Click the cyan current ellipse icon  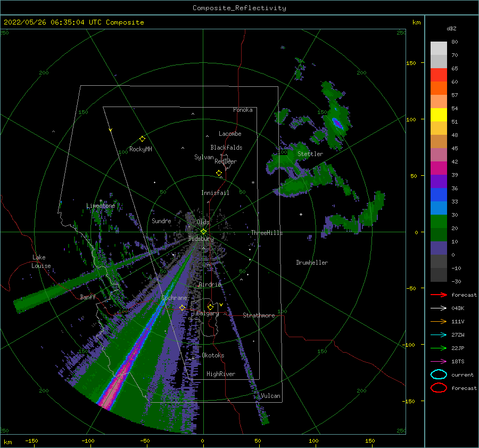click(x=439, y=374)
